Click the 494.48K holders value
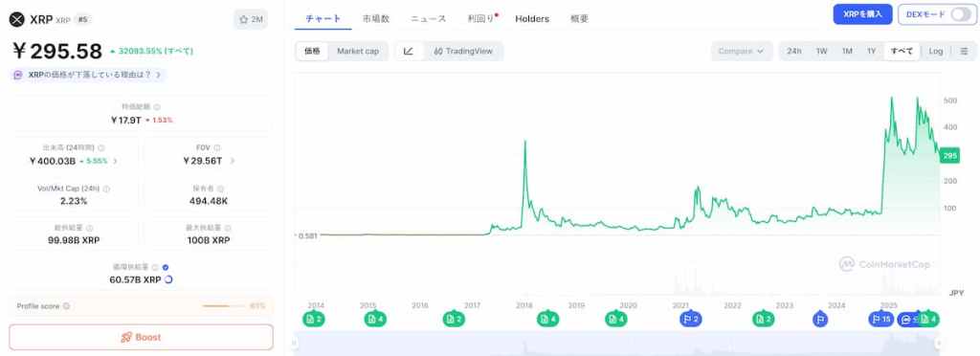 click(208, 201)
